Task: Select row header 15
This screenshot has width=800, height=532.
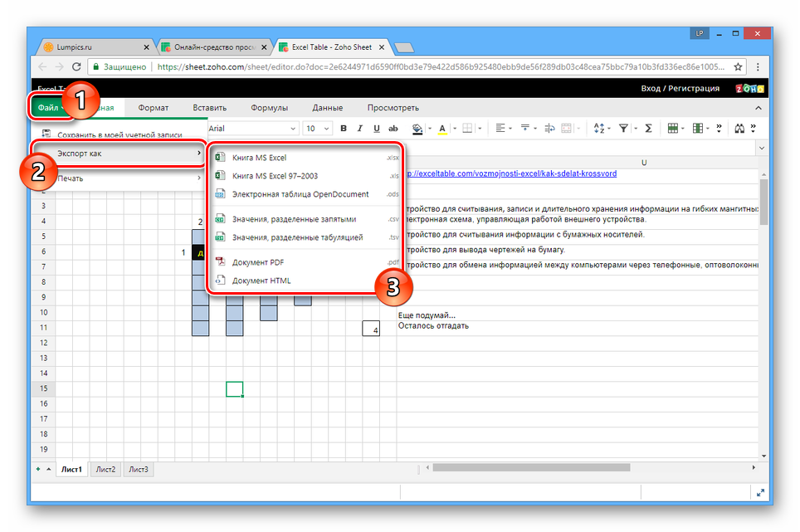Action: pyautogui.click(x=44, y=388)
